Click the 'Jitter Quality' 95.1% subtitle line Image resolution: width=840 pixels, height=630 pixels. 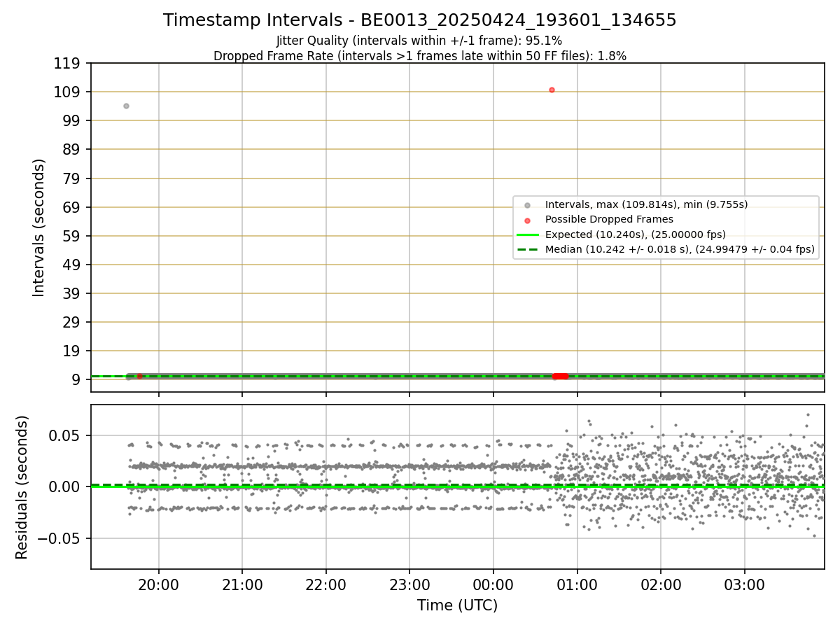[x=419, y=41]
